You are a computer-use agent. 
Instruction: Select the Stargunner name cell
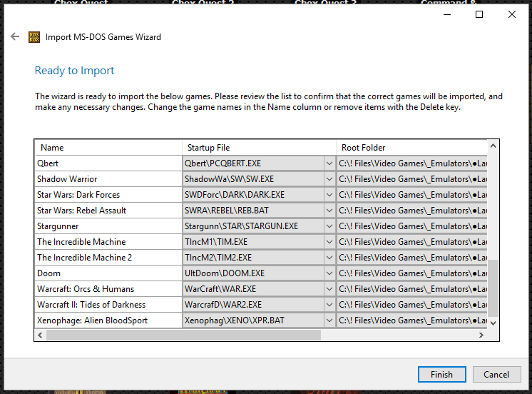pyautogui.click(x=108, y=226)
